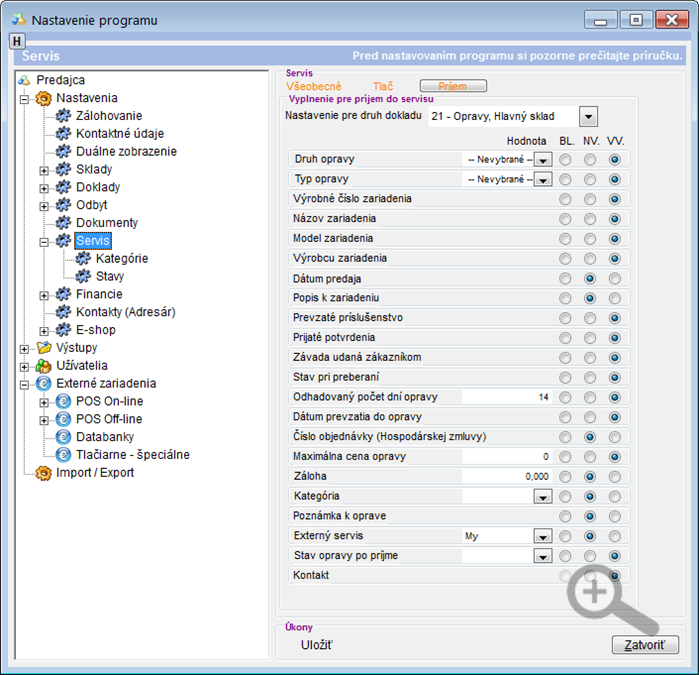
Task: Open the Databanky tree item
Action: [x=105, y=437]
